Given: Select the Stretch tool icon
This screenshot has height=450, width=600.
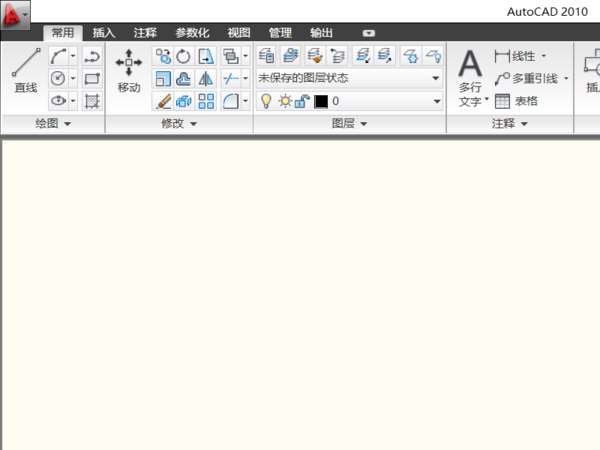Looking at the screenshot, I should [206, 56].
